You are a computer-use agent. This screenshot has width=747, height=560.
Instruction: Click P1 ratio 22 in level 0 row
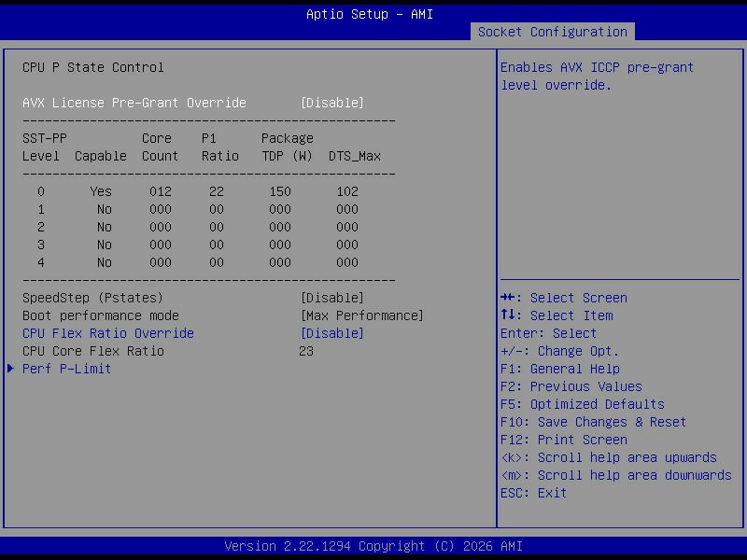(217, 191)
